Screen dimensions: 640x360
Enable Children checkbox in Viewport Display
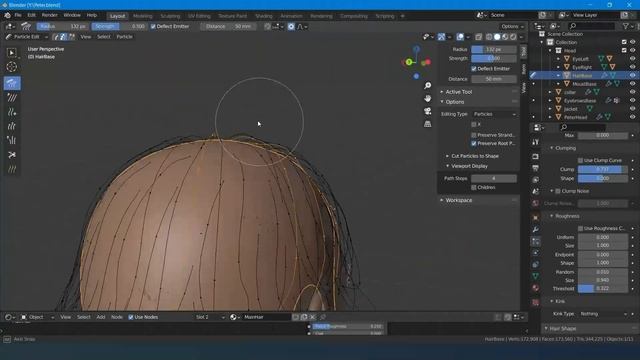tap(474, 187)
